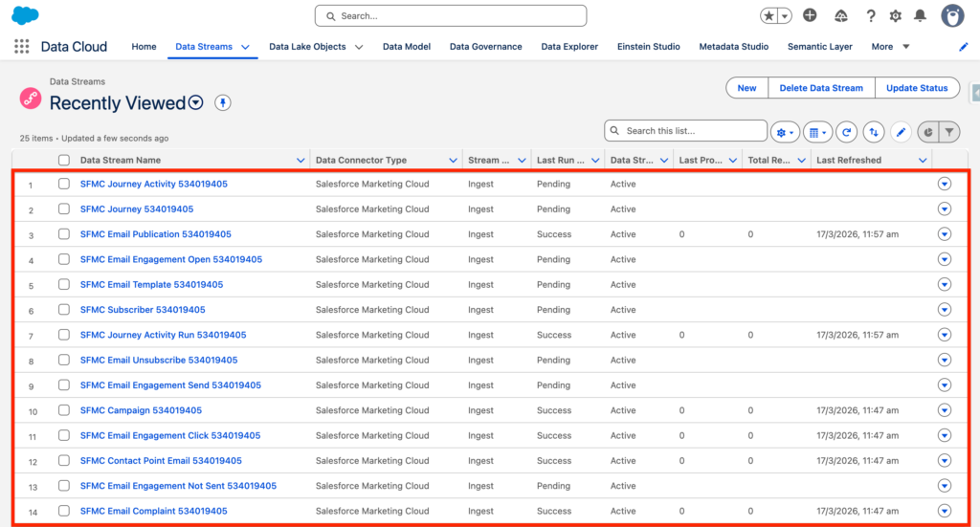Expand the Recently Viewed list view dropdown

pos(196,103)
